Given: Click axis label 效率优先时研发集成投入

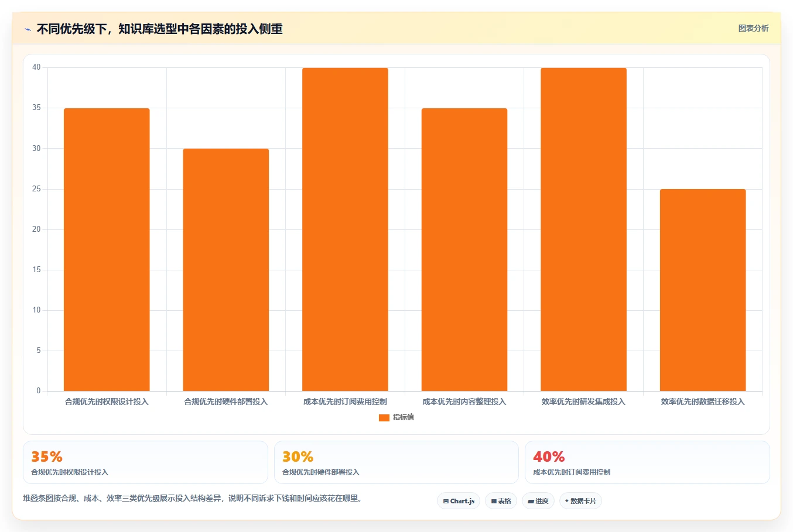Looking at the screenshot, I should [583, 401].
